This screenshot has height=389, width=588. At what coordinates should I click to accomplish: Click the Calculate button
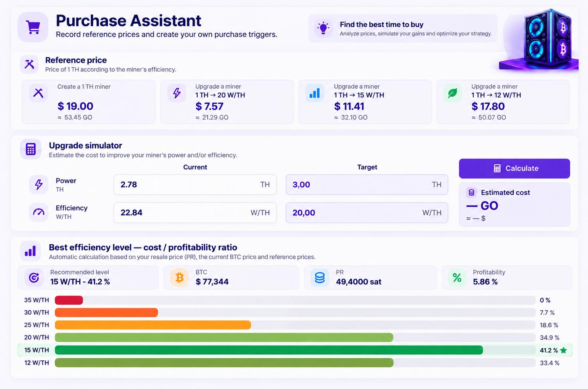tap(514, 169)
